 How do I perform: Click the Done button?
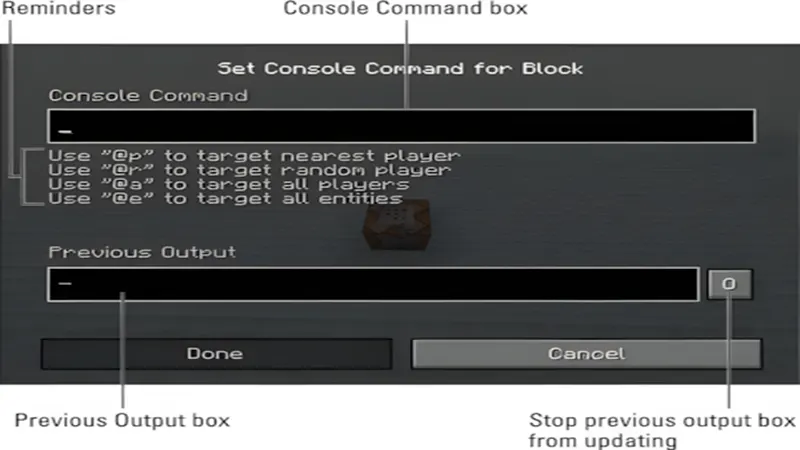click(x=217, y=354)
